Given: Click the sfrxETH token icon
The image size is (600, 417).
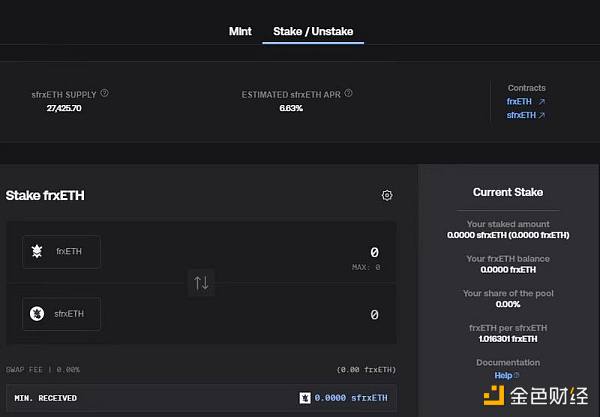Looking at the screenshot, I should [37, 314].
